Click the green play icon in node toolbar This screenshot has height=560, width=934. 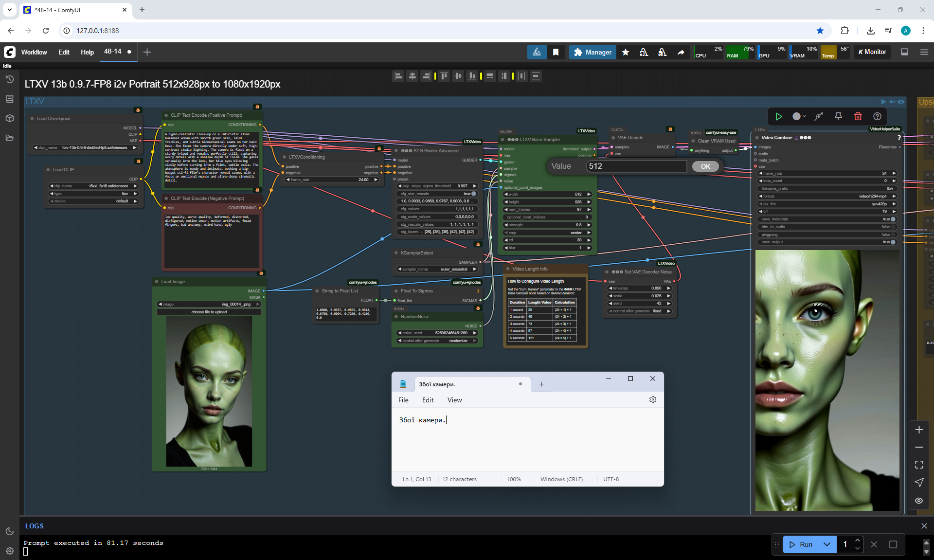pos(779,116)
